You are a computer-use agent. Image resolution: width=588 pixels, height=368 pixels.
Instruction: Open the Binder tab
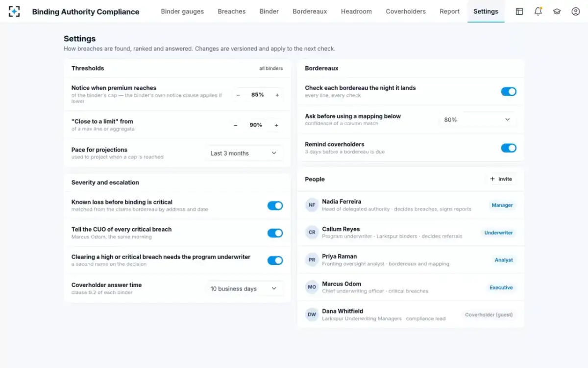[269, 11]
